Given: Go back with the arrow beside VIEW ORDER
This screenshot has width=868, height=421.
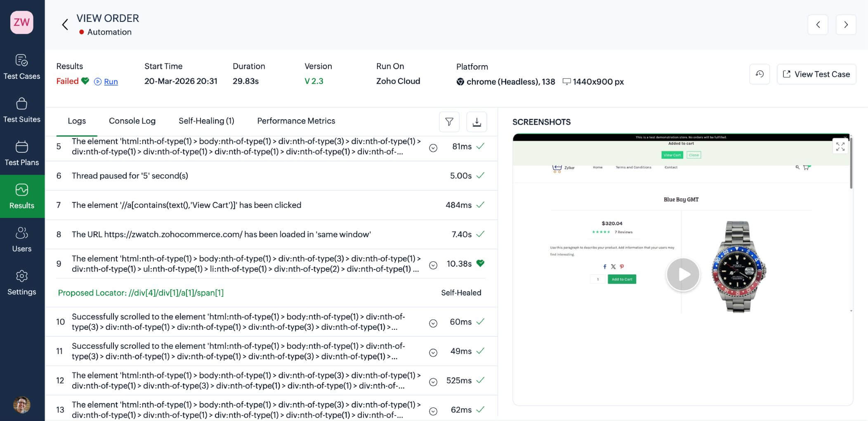Looking at the screenshot, I should coord(65,25).
